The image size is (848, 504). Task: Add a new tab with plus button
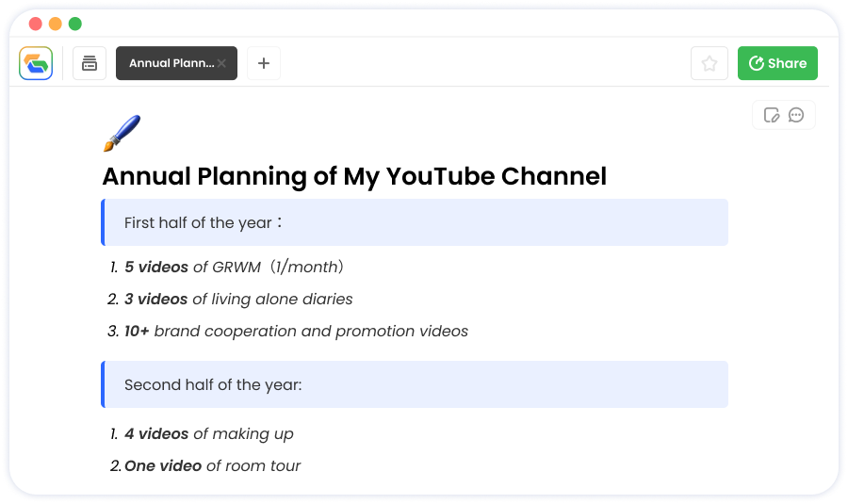pyautogui.click(x=264, y=63)
